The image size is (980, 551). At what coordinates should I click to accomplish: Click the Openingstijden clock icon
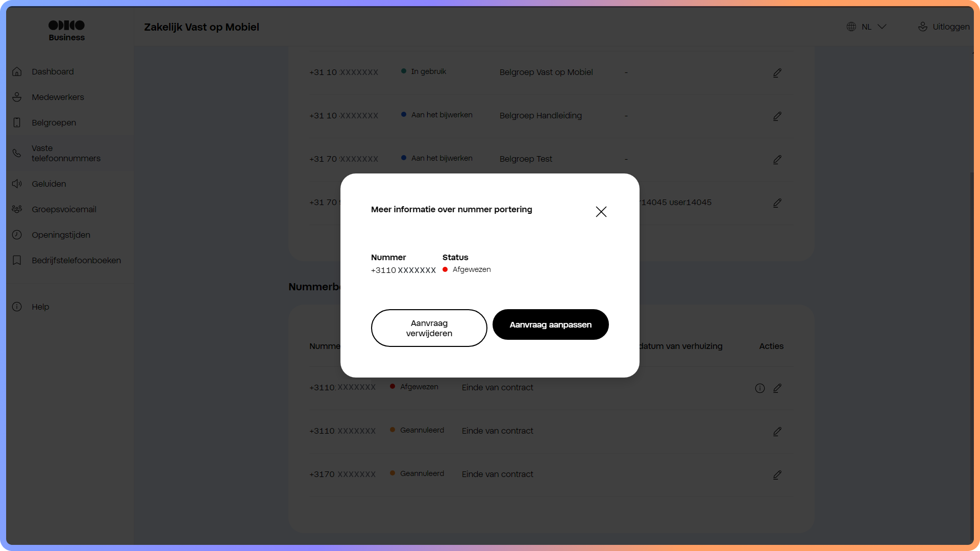click(x=17, y=235)
